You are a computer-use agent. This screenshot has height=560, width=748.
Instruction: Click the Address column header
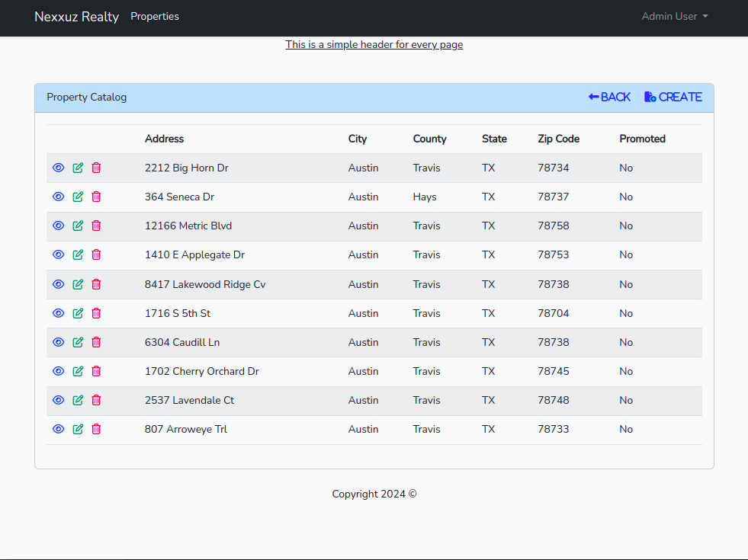(x=164, y=139)
